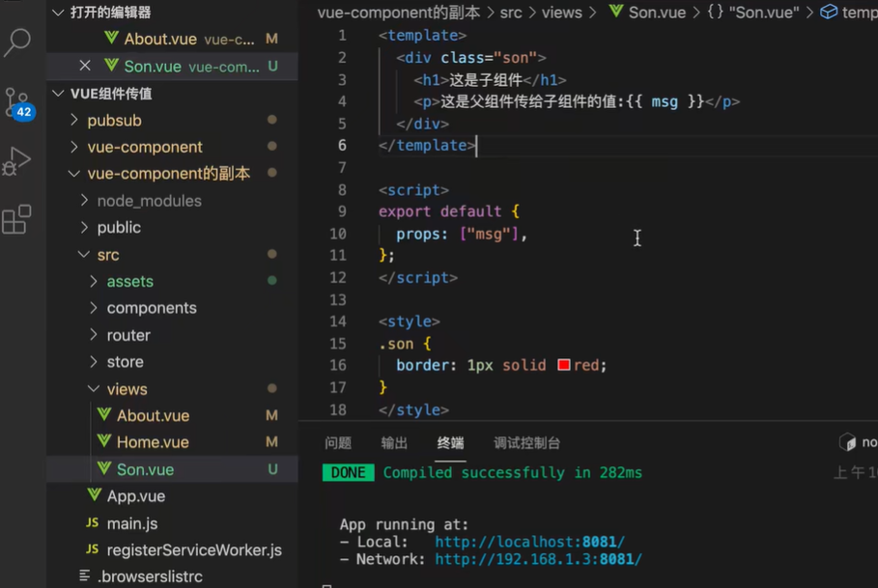
Task: Click file icon beside .browserslistrc
Action: pyautogui.click(x=85, y=575)
